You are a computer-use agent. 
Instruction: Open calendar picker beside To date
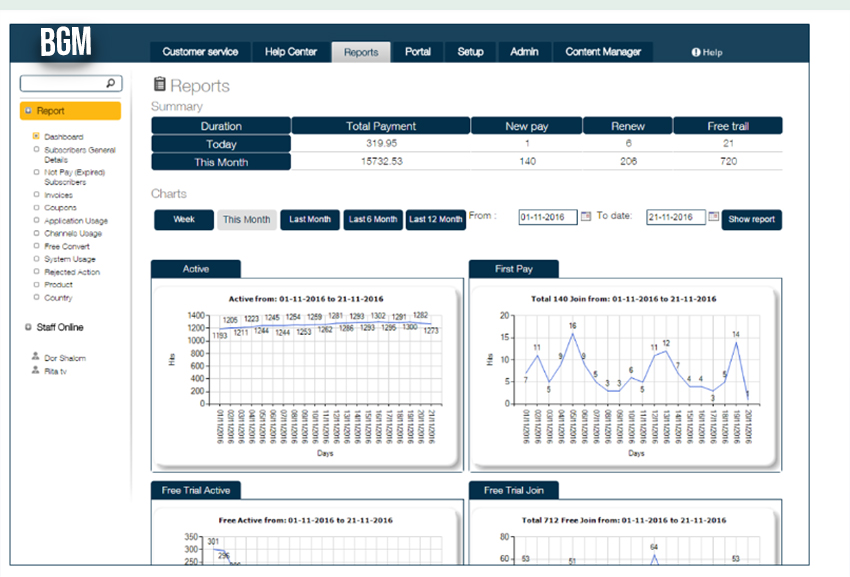pyautogui.click(x=714, y=216)
